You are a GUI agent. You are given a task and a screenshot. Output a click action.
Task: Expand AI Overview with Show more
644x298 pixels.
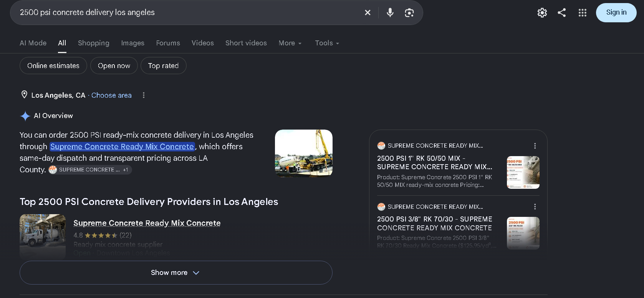(x=176, y=273)
